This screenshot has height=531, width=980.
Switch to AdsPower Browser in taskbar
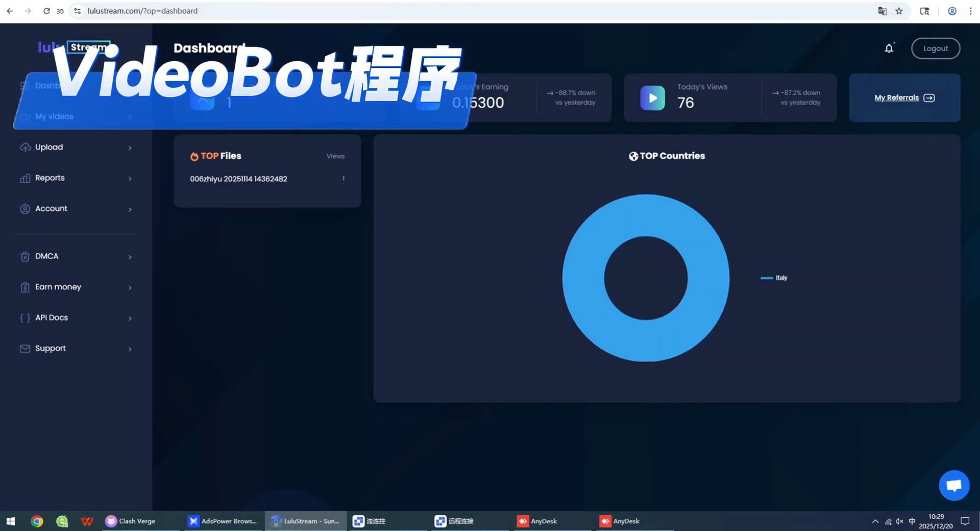[x=223, y=521]
